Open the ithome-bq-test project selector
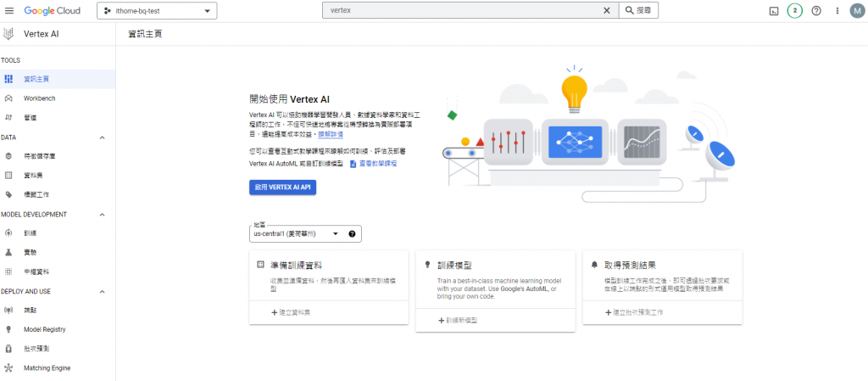 click(x=157, y=10)
